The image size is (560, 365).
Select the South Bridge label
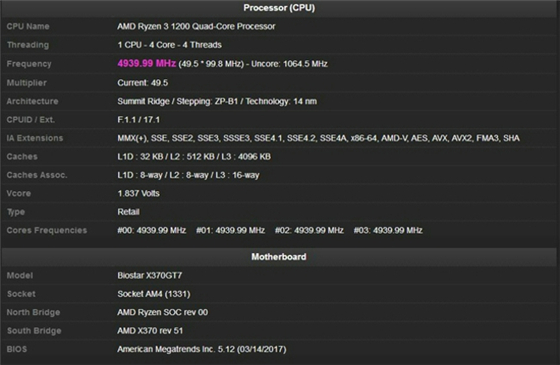(34, 331)
